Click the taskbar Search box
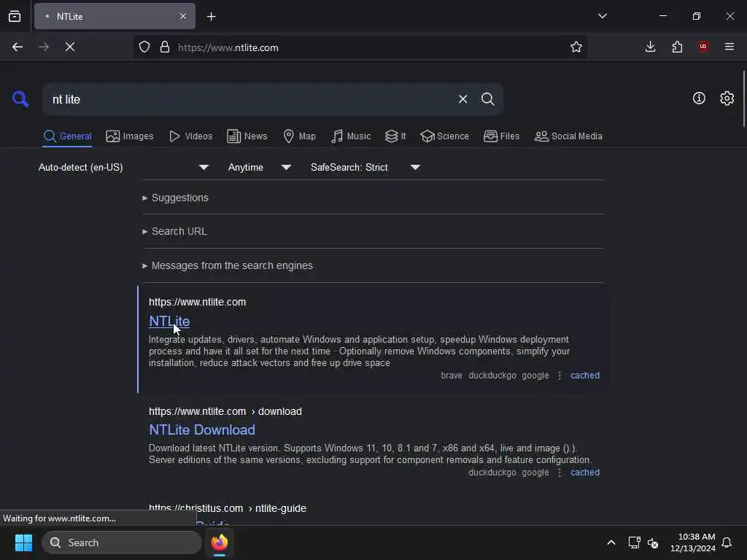Screen dimensions: 747x560 click(122, 542)
